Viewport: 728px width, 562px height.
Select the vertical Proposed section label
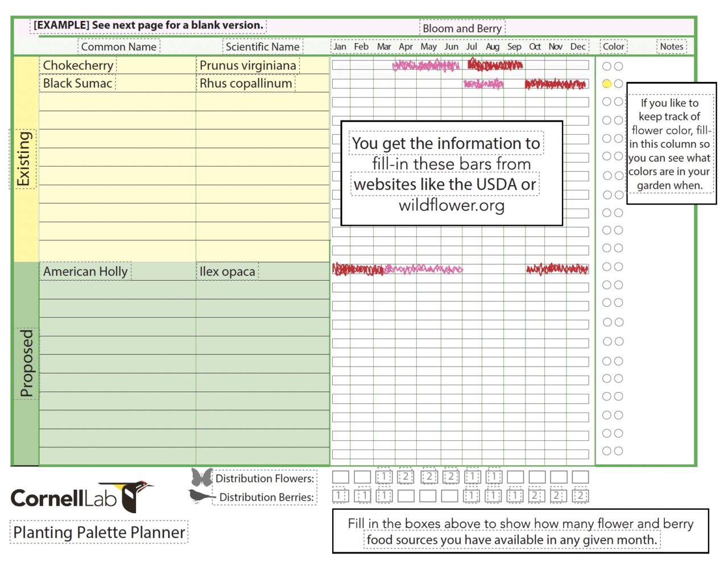coord(26,364)
